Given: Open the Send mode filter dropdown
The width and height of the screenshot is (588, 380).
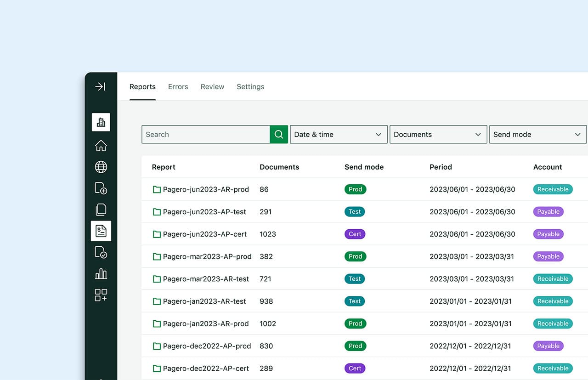Looking at the screenshot, I should (x=538, y=134).
